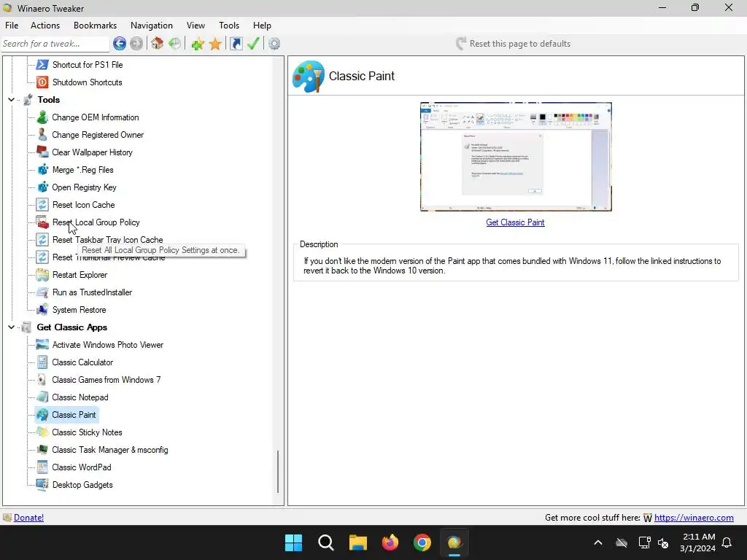Click the Search for a tweak field
The image size is (747, 560).
tap(55, 44)
